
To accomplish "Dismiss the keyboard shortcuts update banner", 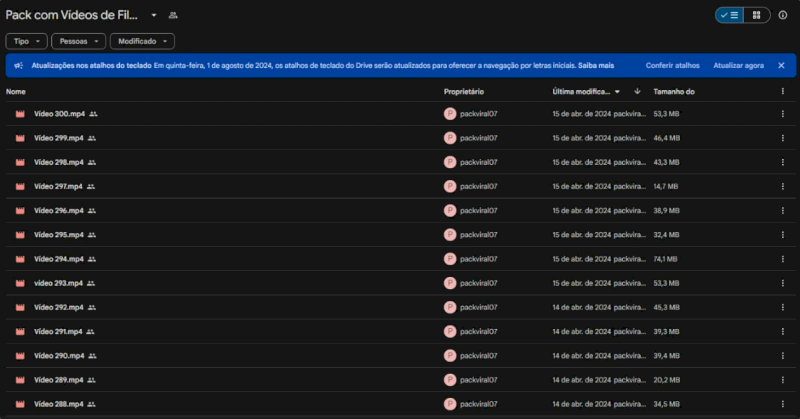I will click(x=781, y=65).
